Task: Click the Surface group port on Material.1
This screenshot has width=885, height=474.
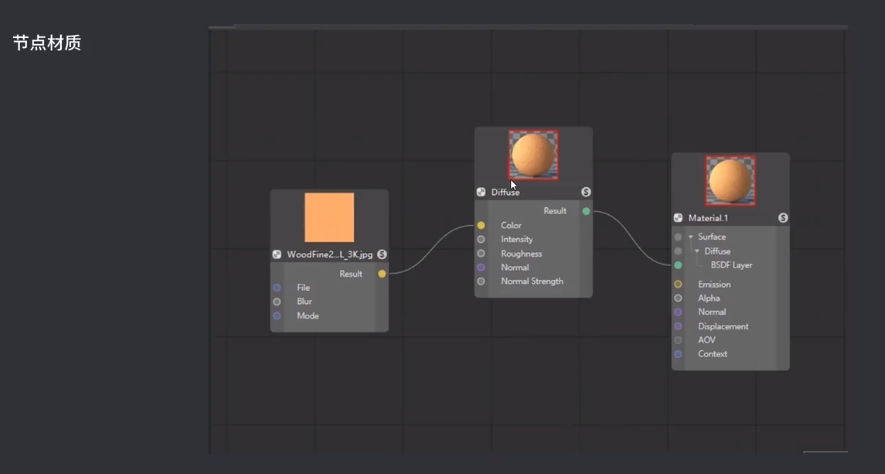Action: click(x=678, y=237)
